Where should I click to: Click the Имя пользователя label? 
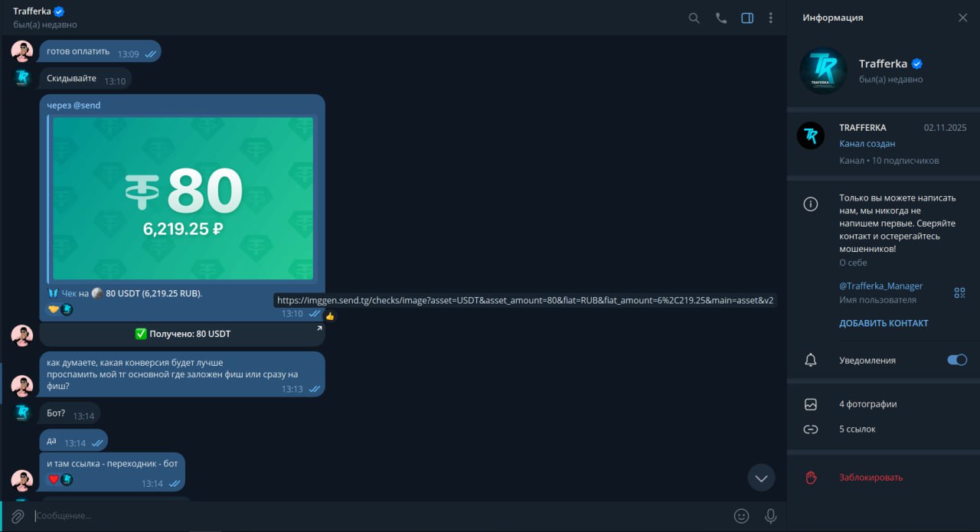[x=877, y=300]
